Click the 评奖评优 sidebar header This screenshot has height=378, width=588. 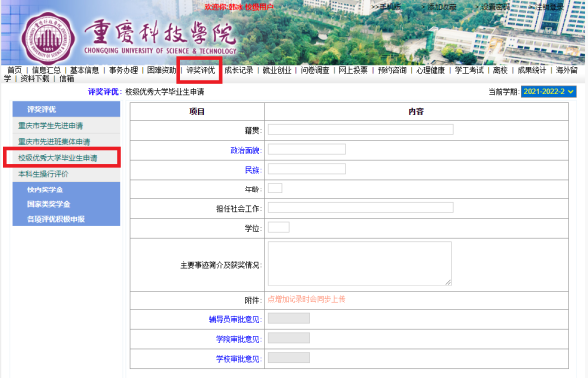(66, 109)
